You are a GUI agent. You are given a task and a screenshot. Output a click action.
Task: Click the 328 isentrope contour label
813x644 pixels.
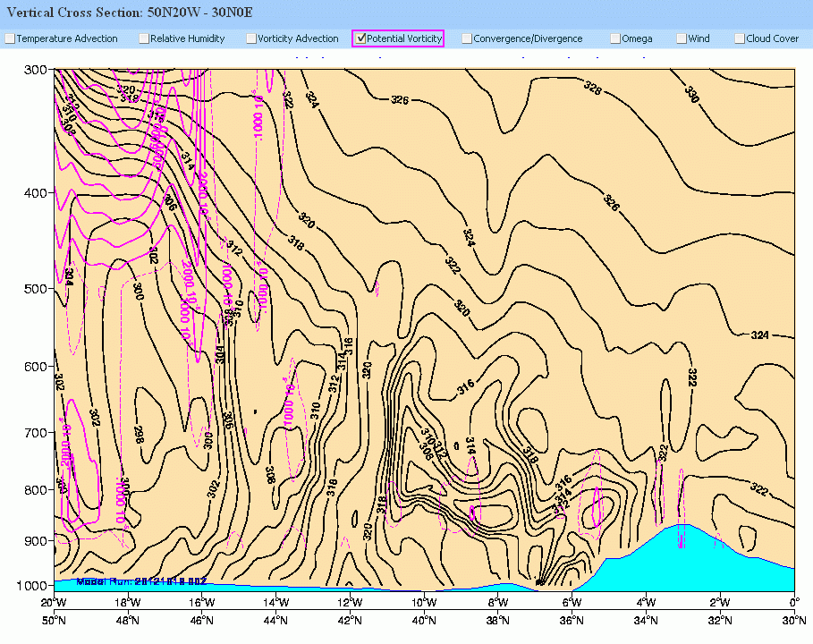click(591, 87)
